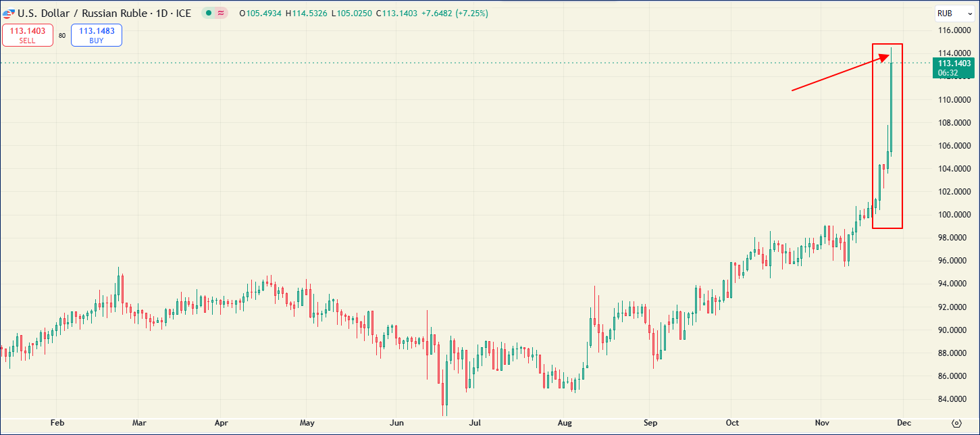Click the pink approximate-data indicator icon
The width and height of the screenshot is (980, 435).
(221, 14)
